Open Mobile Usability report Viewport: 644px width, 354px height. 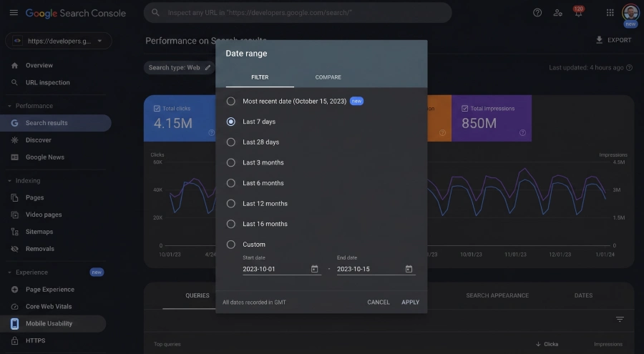pyautogui.click(x=53, y=324)
